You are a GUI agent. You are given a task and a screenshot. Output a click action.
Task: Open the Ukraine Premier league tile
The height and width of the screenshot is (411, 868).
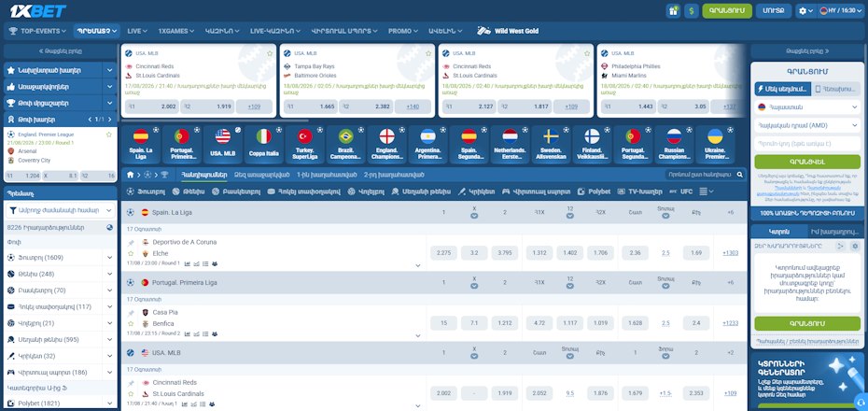click(x=715, y=145)
